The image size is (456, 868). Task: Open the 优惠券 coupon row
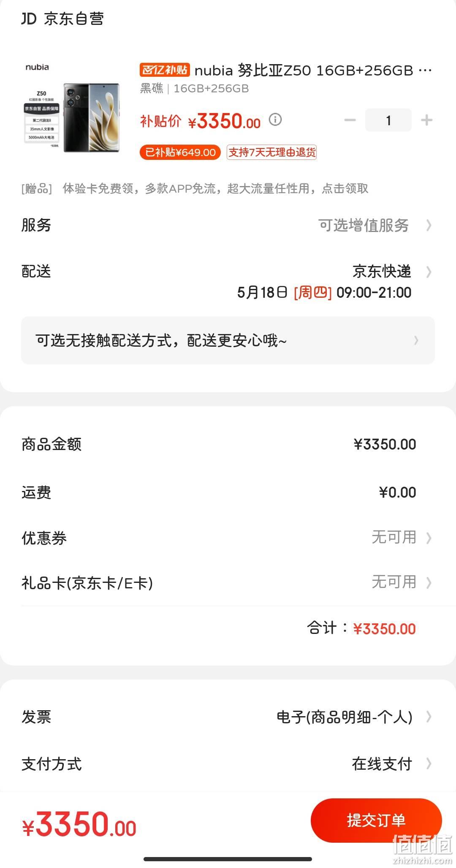click(x=228, y=538)
